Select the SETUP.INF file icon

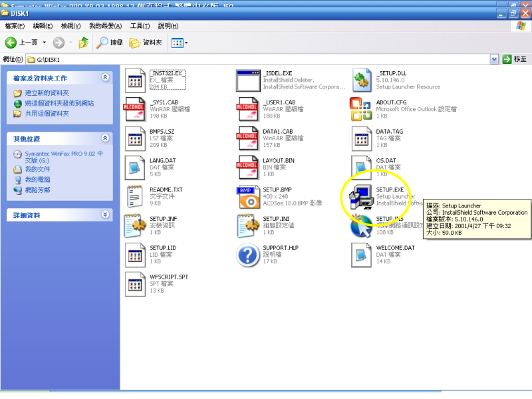(x=135, y=225)
